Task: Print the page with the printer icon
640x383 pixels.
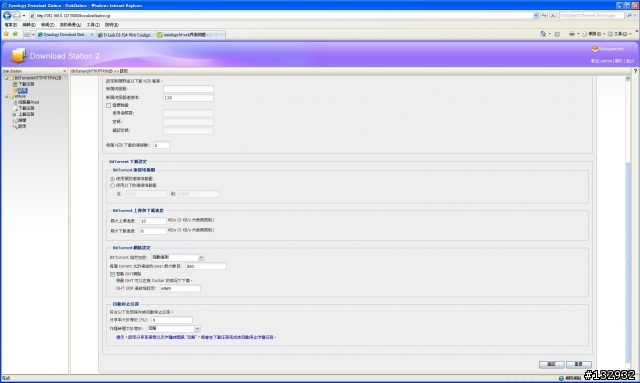Action: pos(571,34)
